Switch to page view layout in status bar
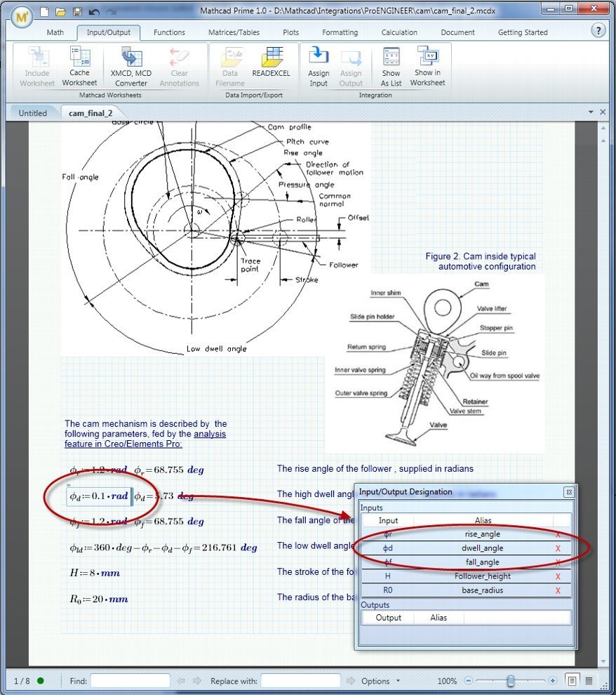 573,680
